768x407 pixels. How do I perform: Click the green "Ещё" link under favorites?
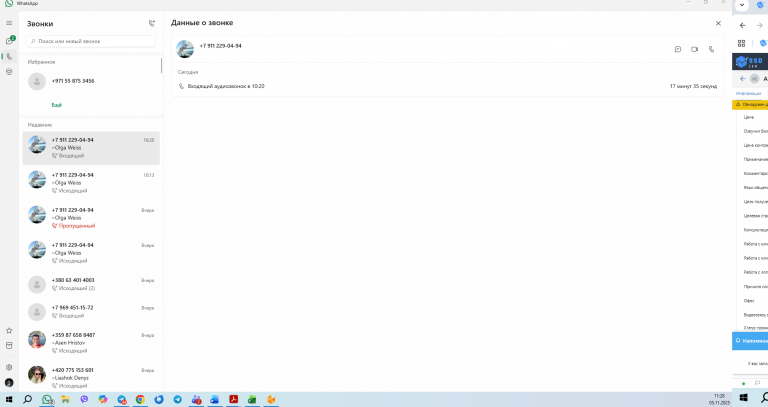pyautogui.click(x=57, y=105)
